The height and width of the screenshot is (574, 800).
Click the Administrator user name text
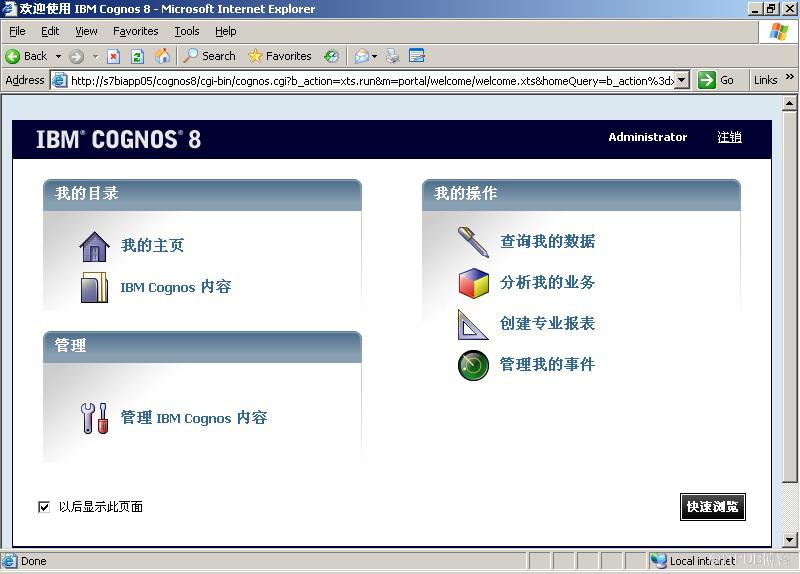[647, 137]
